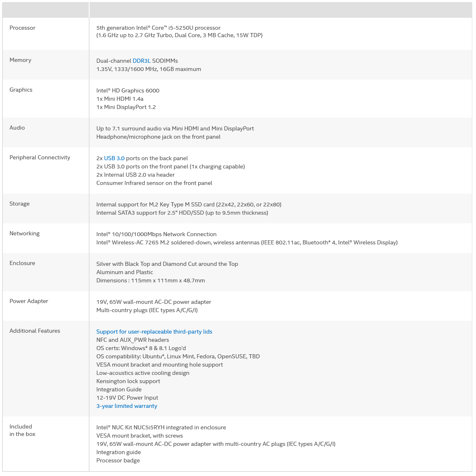The width and height of the screenshot is (476, 476).
Task: Click the Included in the box label
Action: coord(22,430)
